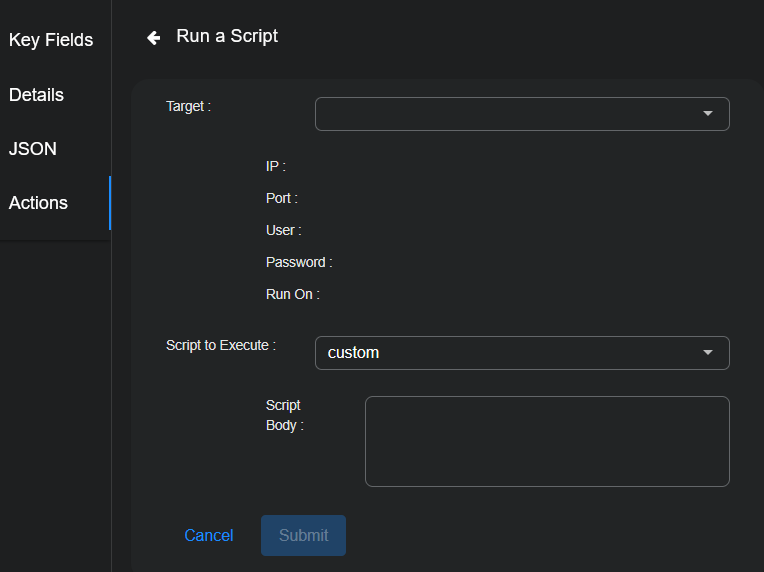764x572 pixels.
Task: Click the Submit button
Action: click(x=303, y=535)
